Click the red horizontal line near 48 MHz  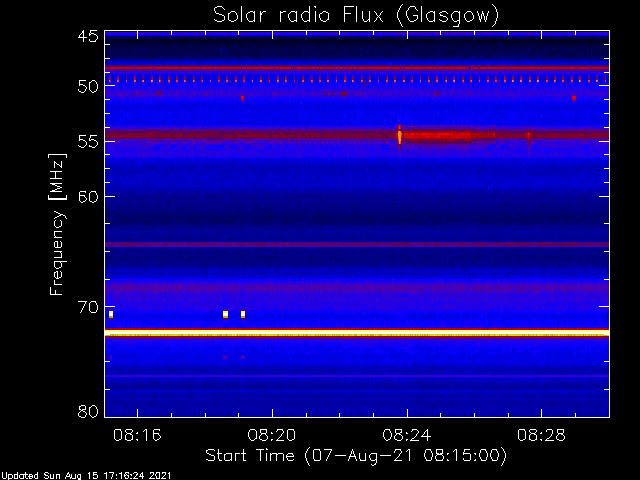tap(357, 68)
